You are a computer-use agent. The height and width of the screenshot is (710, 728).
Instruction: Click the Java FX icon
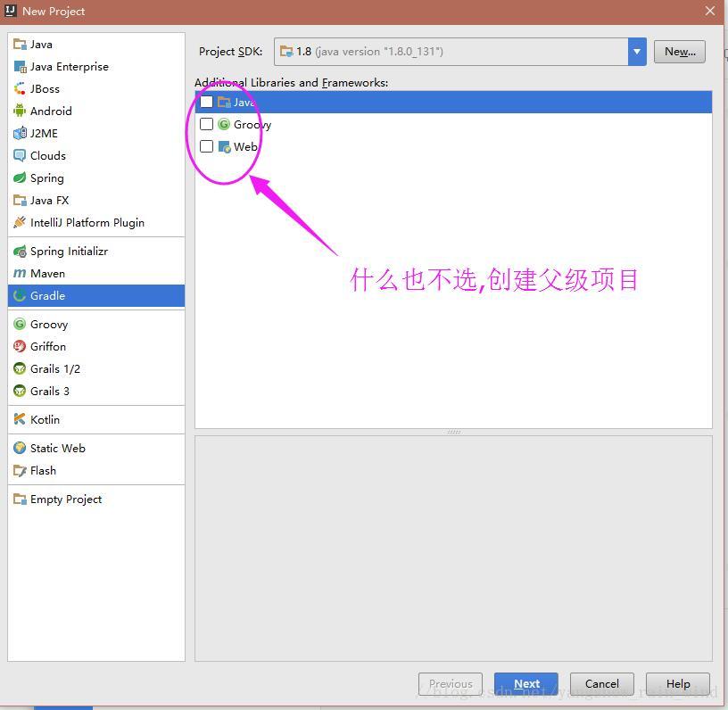tap(20, 200)
